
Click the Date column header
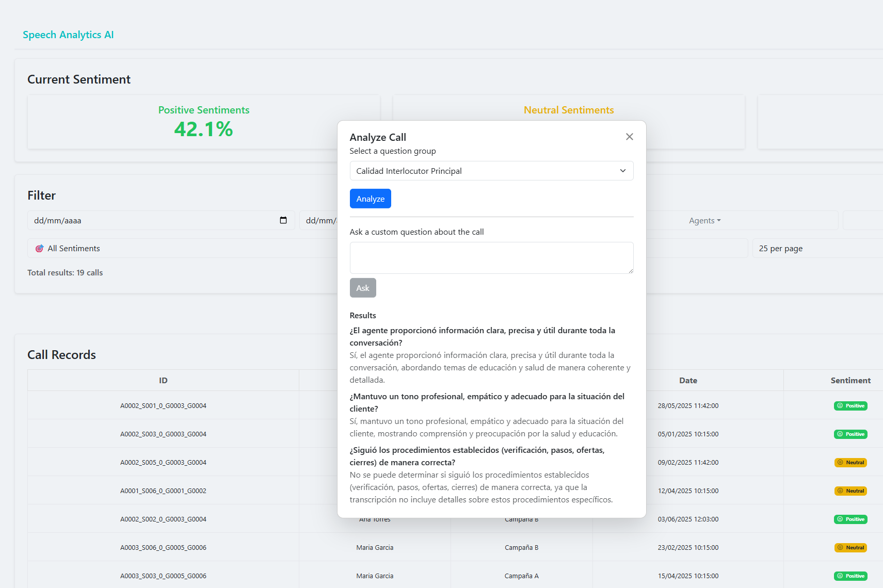[x=688, y=380]
